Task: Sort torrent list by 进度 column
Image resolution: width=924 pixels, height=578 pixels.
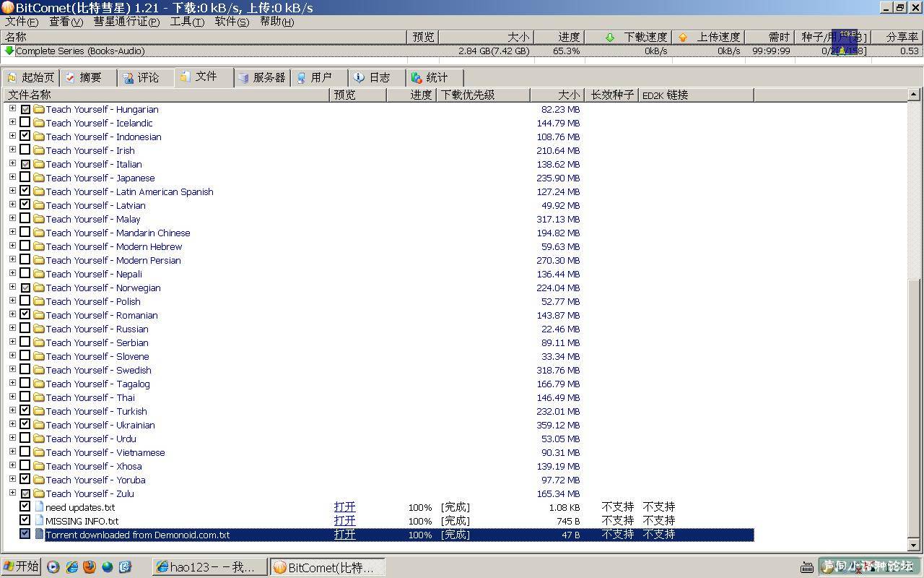Action: 558,37
